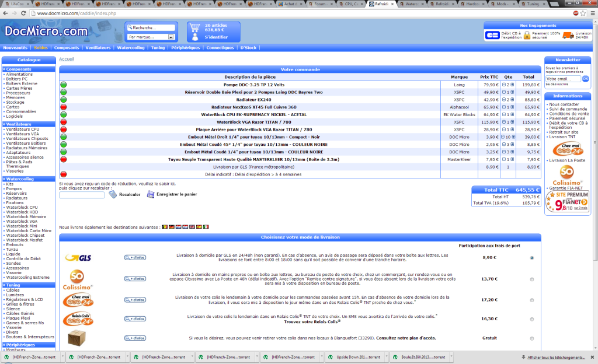Increase quantity of Embout Métal Droit 1/4"
This screenshot has height=364, width=598.
pyautogui.click(x=513, y=136)
